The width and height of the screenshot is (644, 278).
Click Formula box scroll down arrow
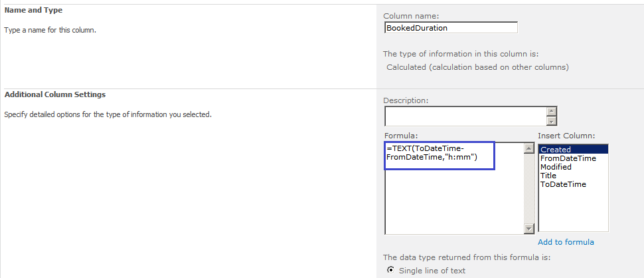pos(529,229)
